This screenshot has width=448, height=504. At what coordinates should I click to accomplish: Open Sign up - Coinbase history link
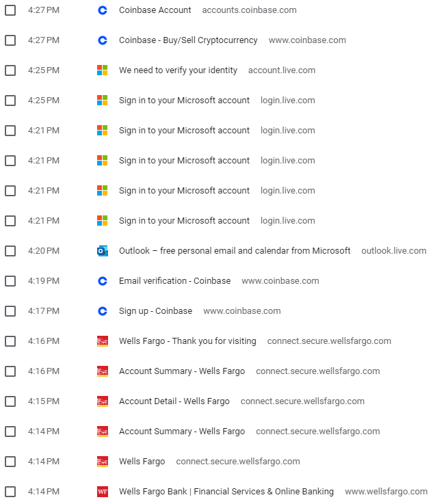coord(155,311)
